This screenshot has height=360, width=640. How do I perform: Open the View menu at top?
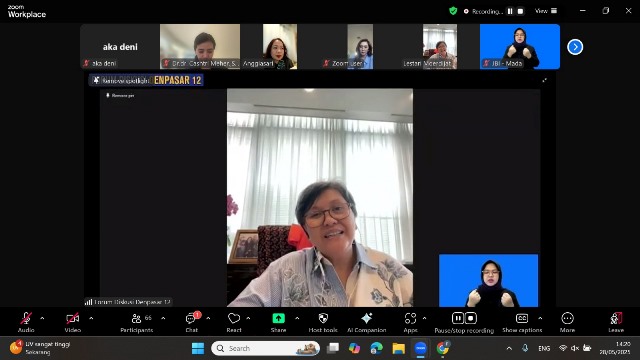[546, 11]
